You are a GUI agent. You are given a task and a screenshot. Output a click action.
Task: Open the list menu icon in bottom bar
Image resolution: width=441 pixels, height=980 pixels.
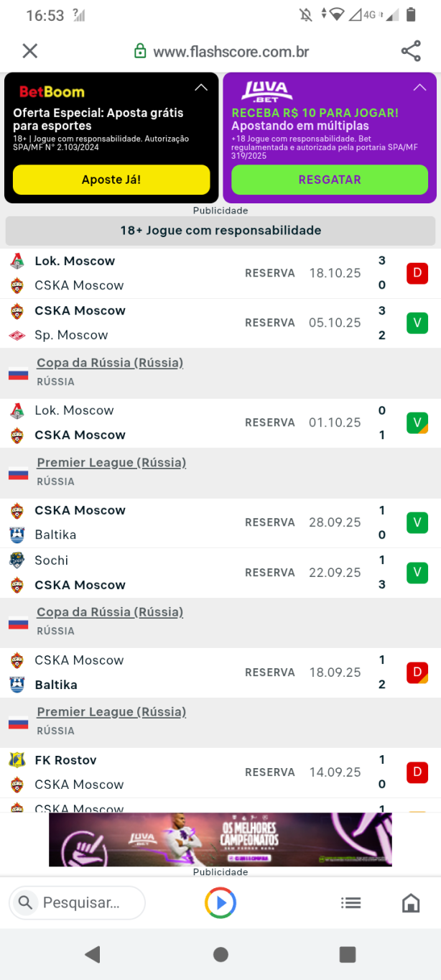(351, 903)
